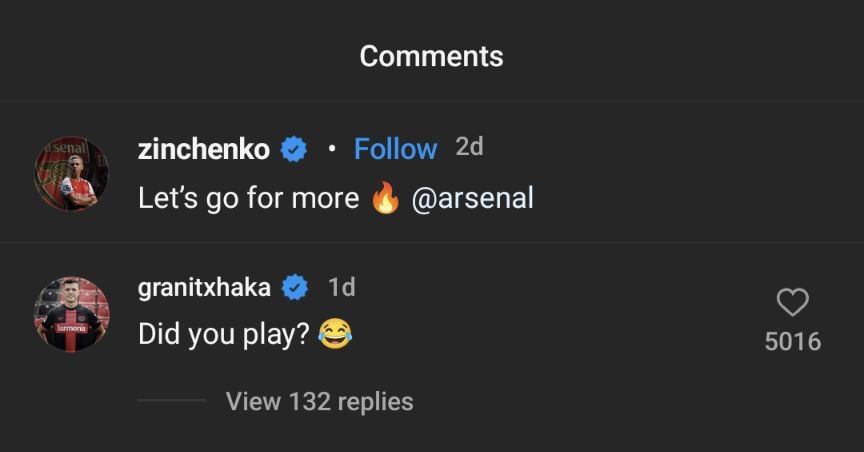Viewport: 864px width, 452px height.
Task: Click the fire emoji in zinchenko's comment
Action: tap(385, 198)
